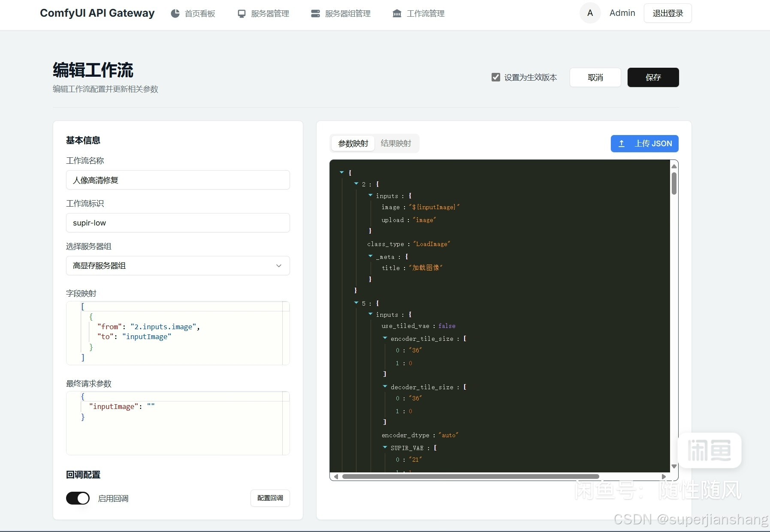The width and height of the screenshot is (770, 532).
Task: Toggle the 启用回调 switch off
Action: [78, 498]
